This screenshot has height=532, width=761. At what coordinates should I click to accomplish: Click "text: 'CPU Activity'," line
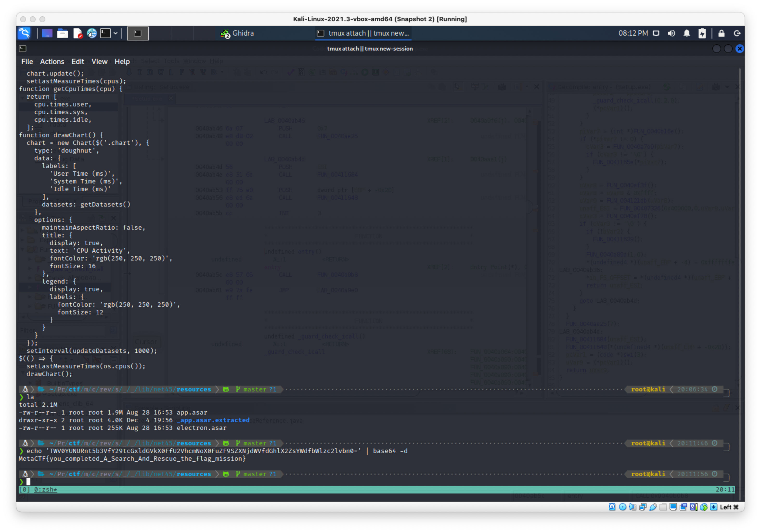(90, 250)
